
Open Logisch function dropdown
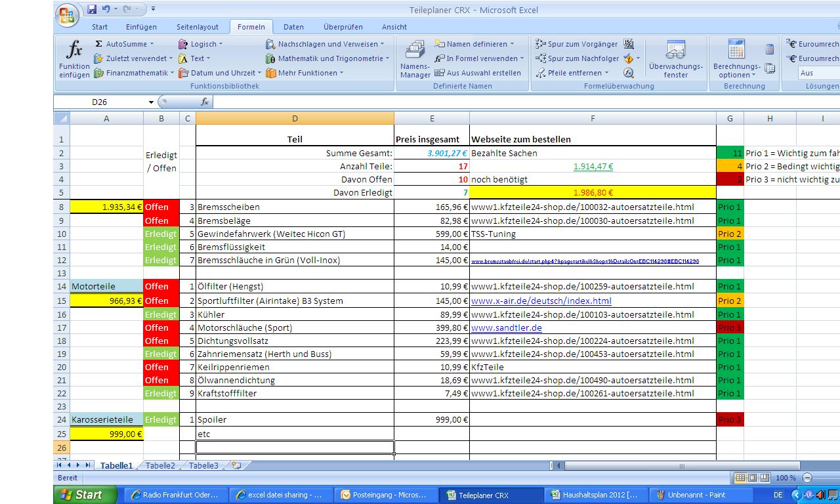(201, 44)
